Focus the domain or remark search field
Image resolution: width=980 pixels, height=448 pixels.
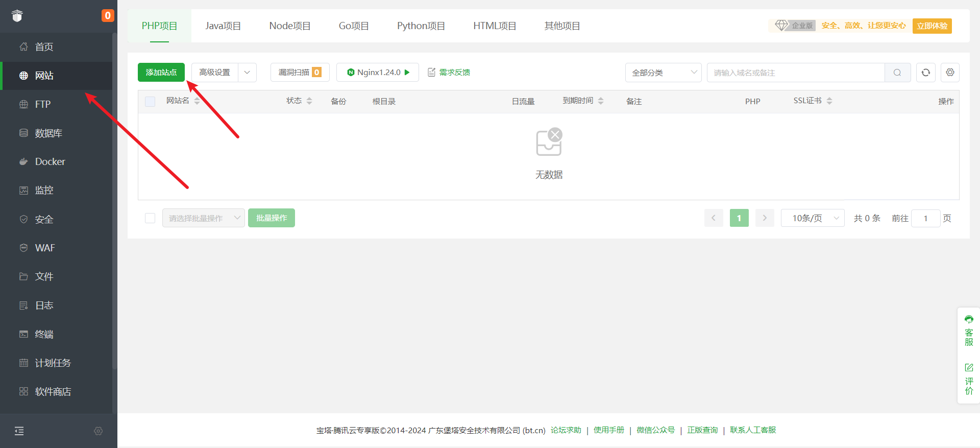[796, 73]
